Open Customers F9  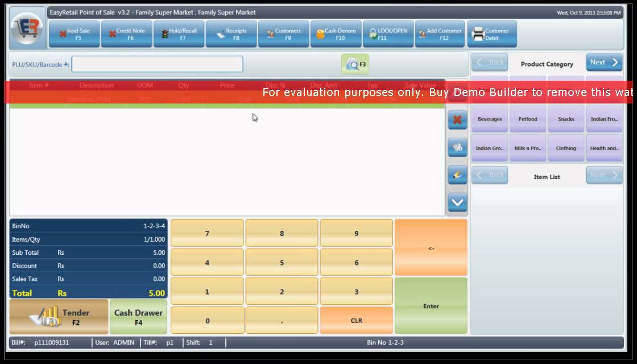tap(284, 34)
